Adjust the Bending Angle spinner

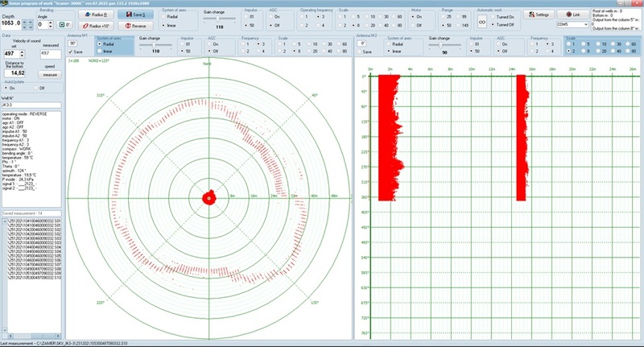coord(49,24)
